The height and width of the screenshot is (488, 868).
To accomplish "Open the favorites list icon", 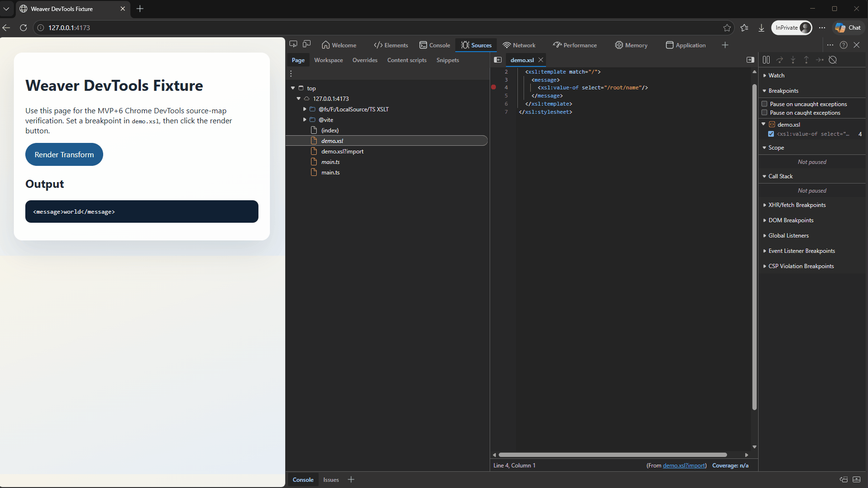I will tap(744, 28).
